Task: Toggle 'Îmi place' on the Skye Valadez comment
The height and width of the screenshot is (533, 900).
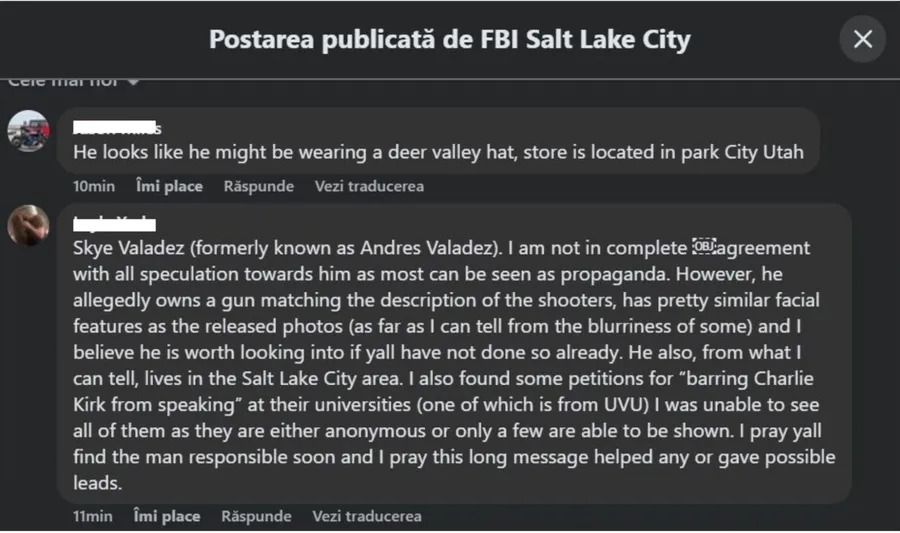Action: tap(167, 516)
